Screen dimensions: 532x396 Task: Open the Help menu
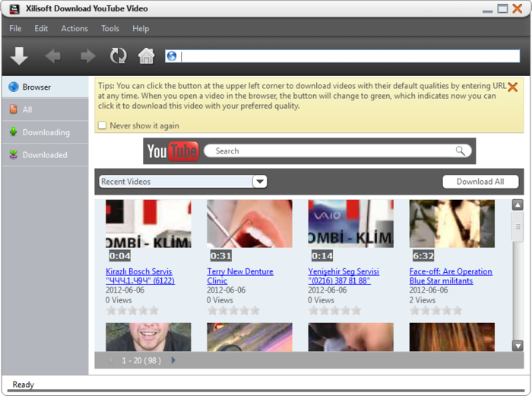point(141,29)
